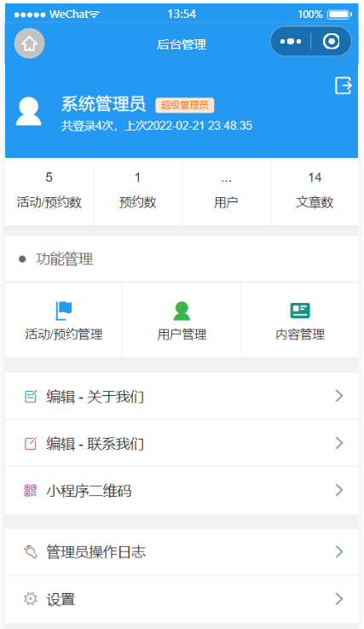Viewport: 364px width, 629px height.
Task: Open 内容管理 card icon
Action: point(300,310)
